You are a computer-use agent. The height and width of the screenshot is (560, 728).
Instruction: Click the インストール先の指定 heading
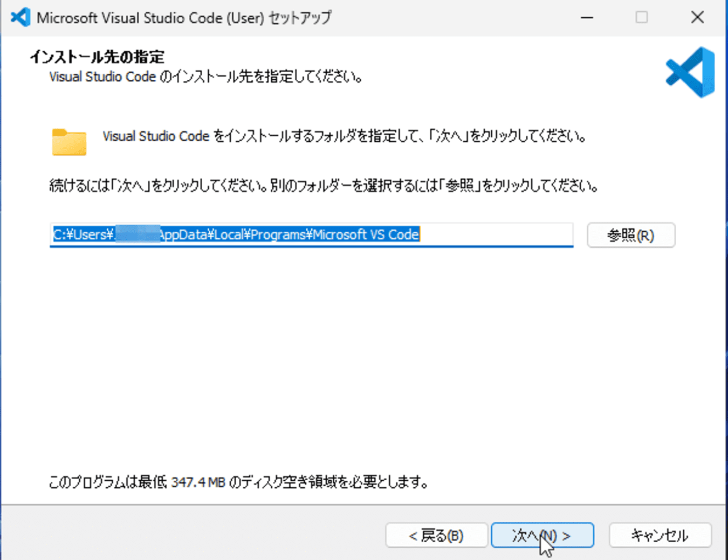pyautogui.click(x=97, y=57)
